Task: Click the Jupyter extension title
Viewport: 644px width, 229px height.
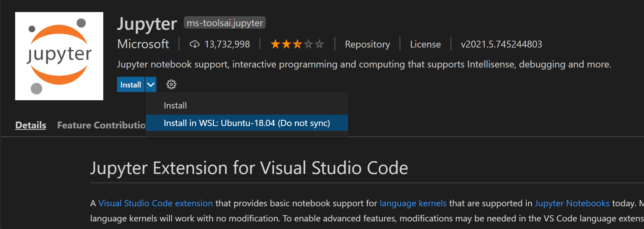Action: coord(147,24)
